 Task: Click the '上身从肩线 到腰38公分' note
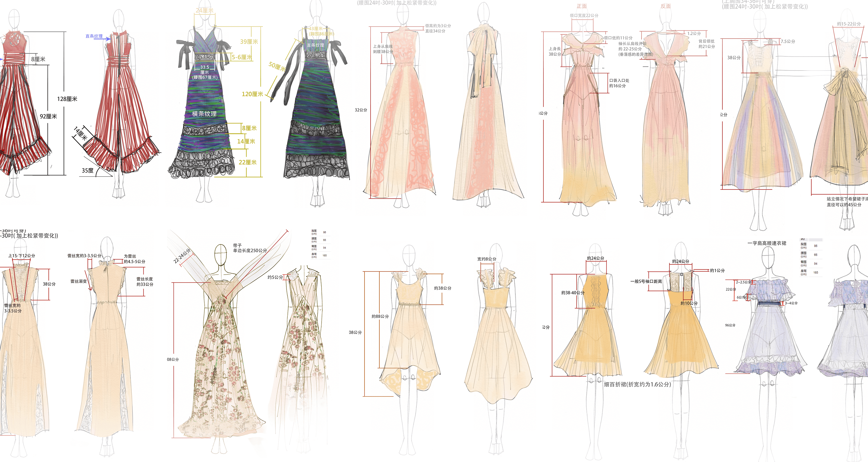pyautogui.click(x=383, y=49)
